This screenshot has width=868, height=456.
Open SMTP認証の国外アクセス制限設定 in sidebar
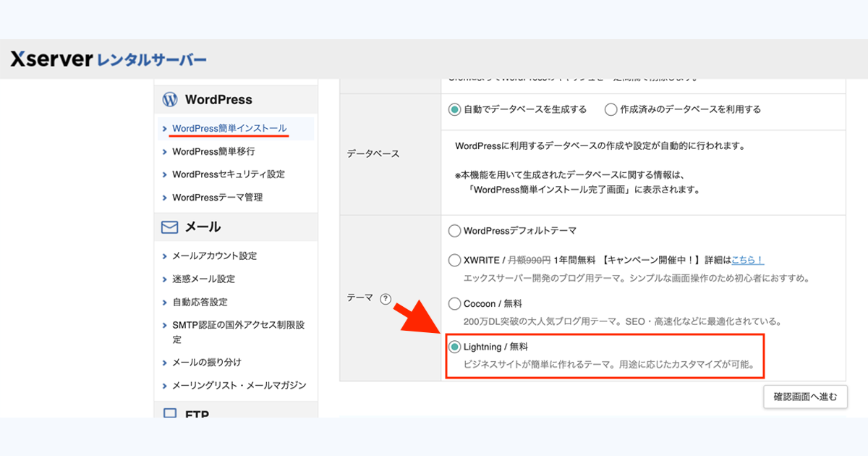click(x=238, y=332)
